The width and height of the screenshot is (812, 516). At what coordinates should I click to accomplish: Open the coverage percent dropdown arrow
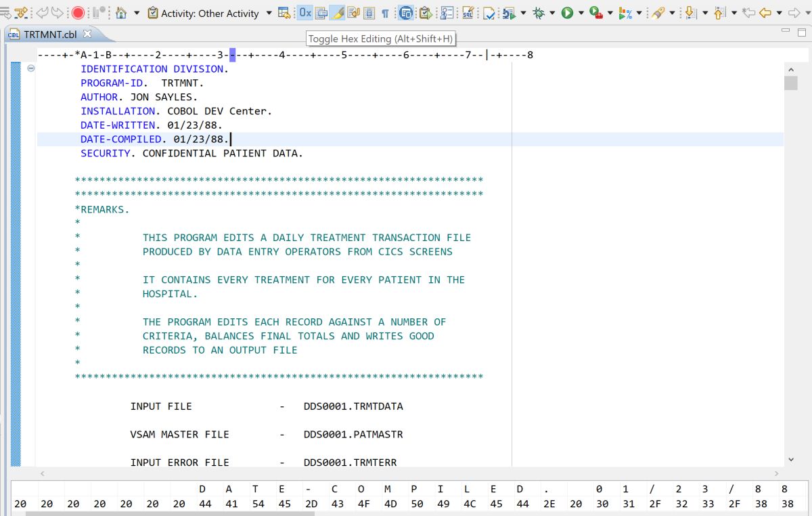[x=639, y=13]
